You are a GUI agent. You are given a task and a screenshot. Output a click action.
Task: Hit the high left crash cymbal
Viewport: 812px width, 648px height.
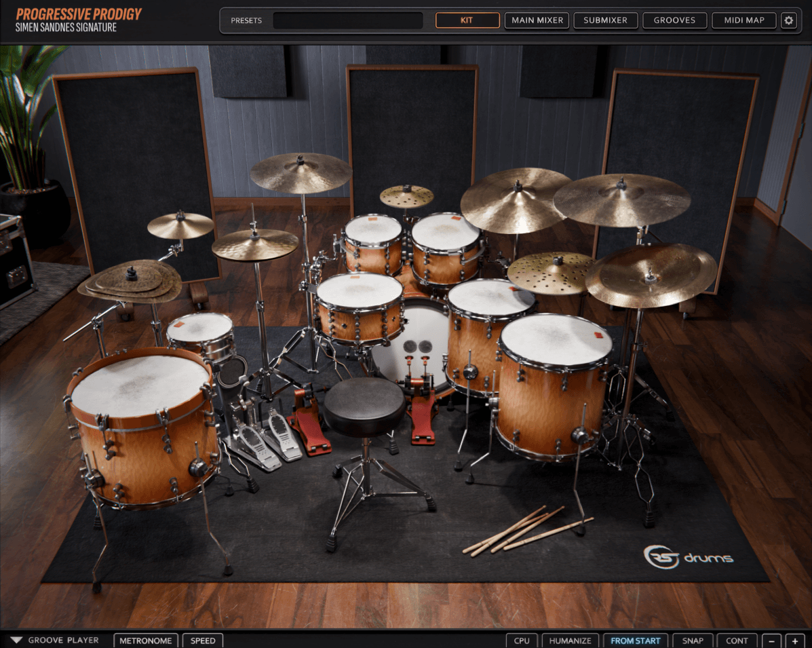coord(301,172)
